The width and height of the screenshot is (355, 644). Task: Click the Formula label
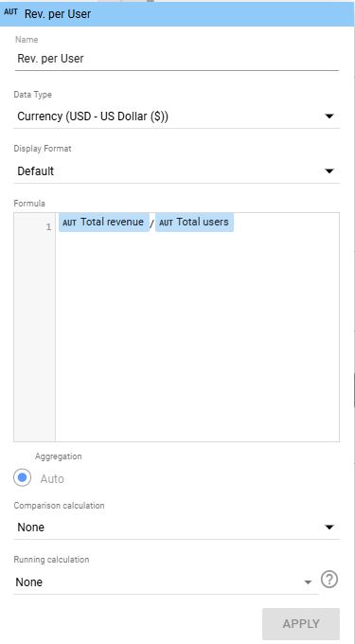[29, 204]
